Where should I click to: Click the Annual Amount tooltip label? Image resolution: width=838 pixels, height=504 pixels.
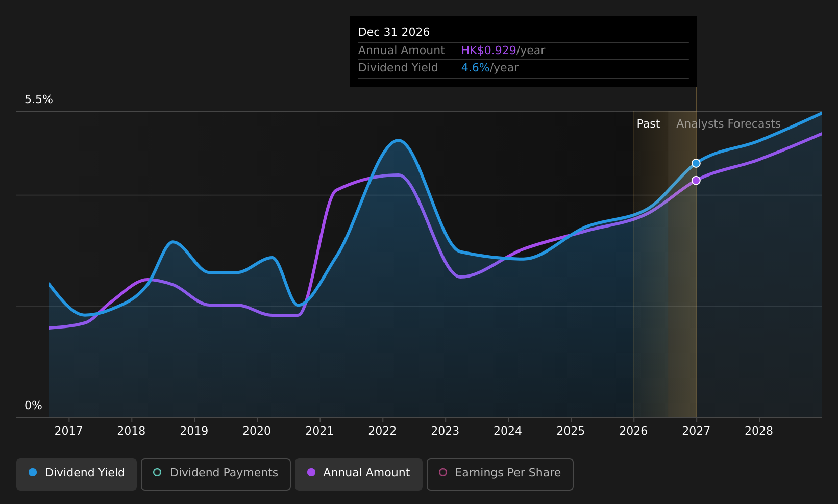pyautogui.click(x=402, y=51)
